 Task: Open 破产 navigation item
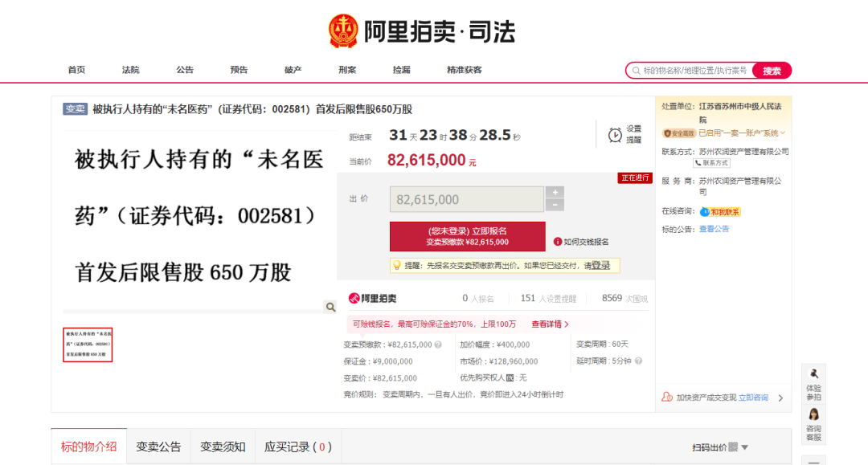tap(293, 70)
